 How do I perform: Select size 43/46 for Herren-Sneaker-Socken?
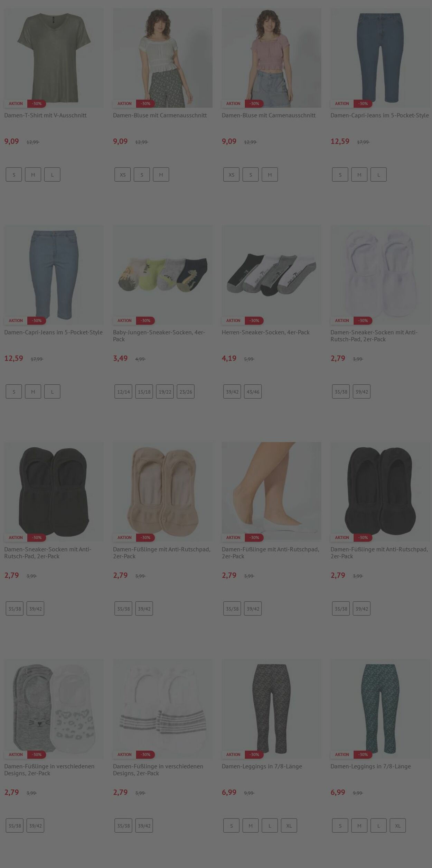coord(253,392)
